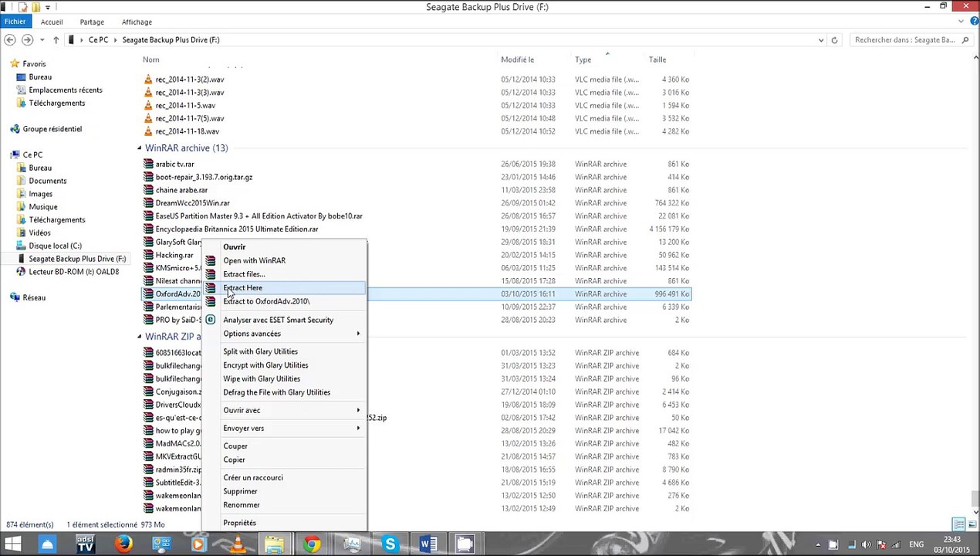Open Skype from the taskbar
Viewport: 980px width, 556px height.
click(390, 544)
